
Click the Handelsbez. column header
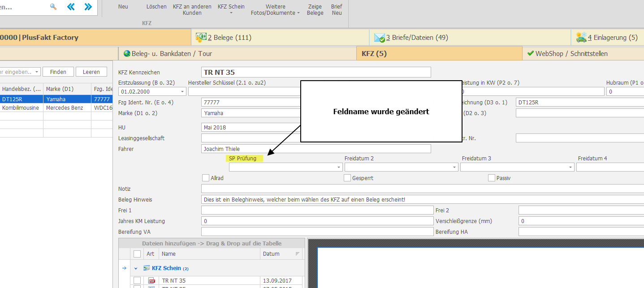click(x=22, y=89)
